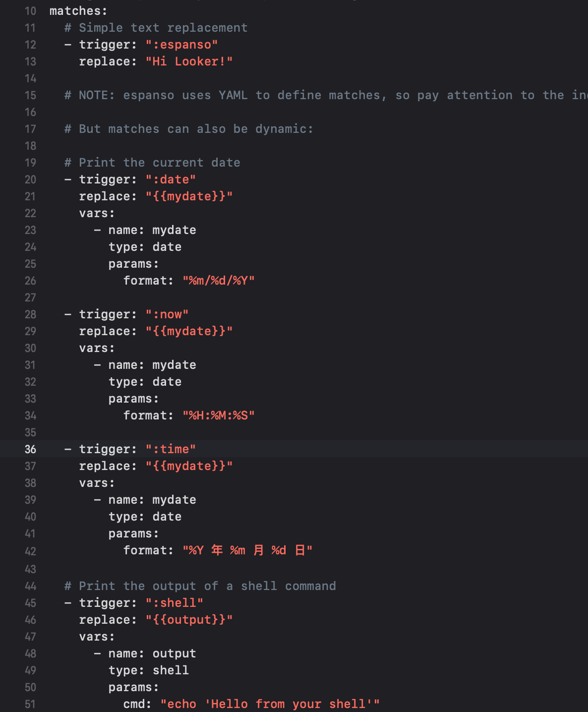
Task: Place cursor in the ":espanso" trigger string
Action: pyautogui.click(x=181, y=45)
